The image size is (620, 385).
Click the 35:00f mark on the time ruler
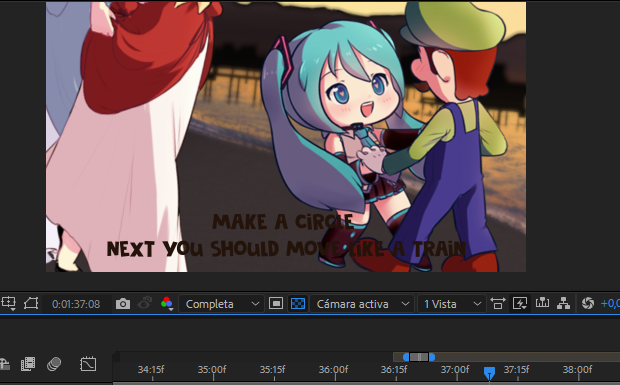coord(212,370)
